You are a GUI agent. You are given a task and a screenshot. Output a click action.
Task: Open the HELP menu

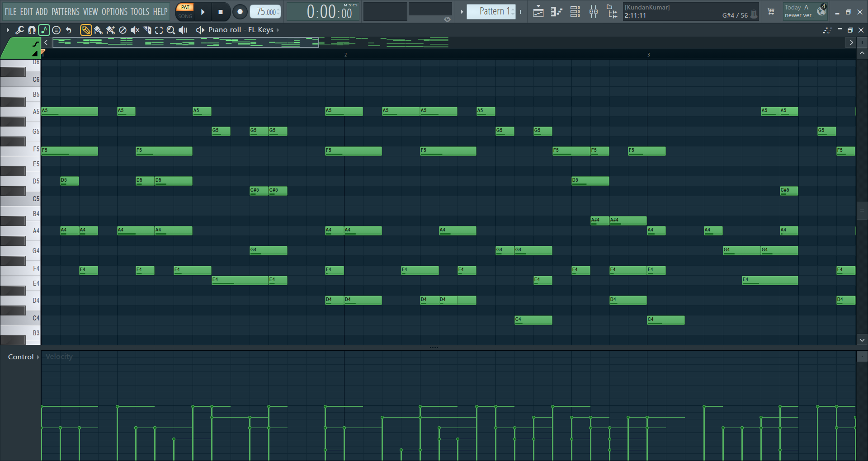point(160,12)
